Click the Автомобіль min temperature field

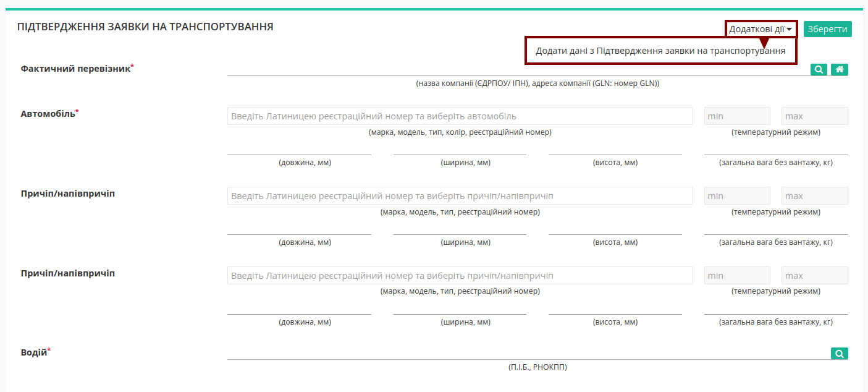737,116
